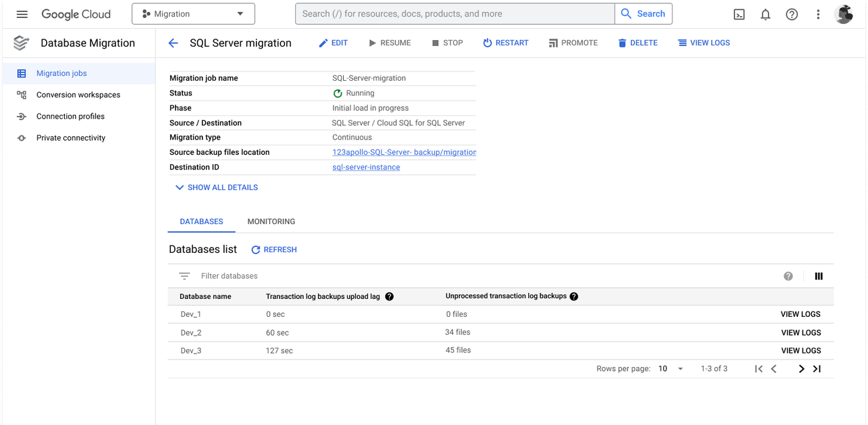View logs for Dev_3 database
Image resolution: width=868 pixels, height=425 pixels.
(x=801, y=350)
